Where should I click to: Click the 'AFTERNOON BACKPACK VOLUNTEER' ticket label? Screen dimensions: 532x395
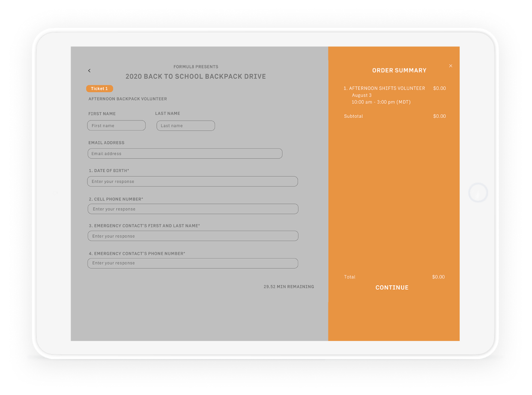pos(128,99)
